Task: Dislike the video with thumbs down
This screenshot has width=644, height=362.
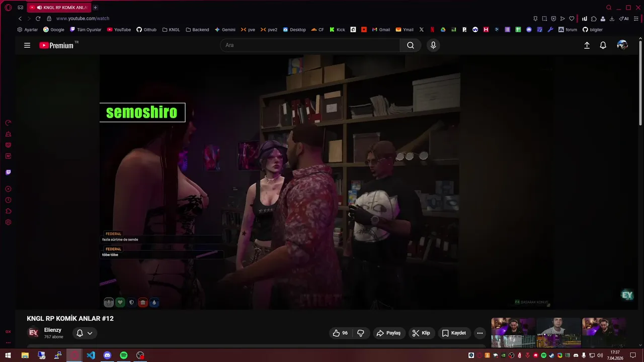Action: (361, 333)
